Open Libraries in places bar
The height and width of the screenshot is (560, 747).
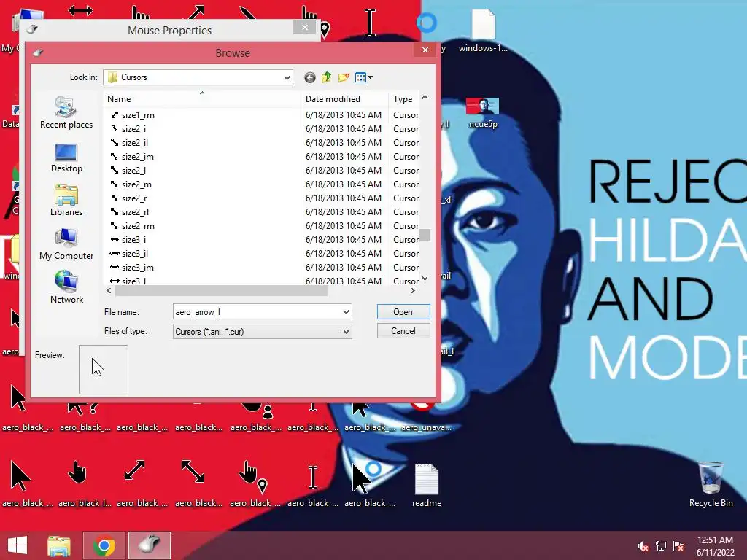coord(66,201)
